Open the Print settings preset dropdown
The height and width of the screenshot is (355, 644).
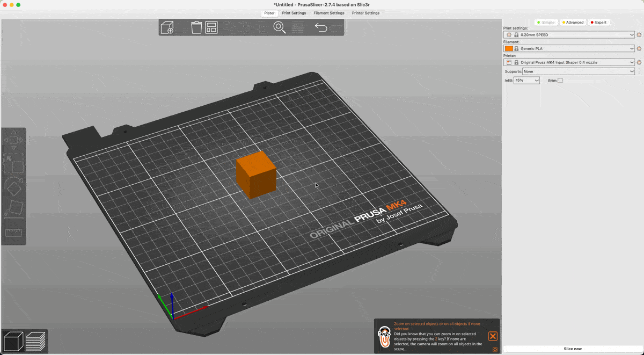click(569, 34)
